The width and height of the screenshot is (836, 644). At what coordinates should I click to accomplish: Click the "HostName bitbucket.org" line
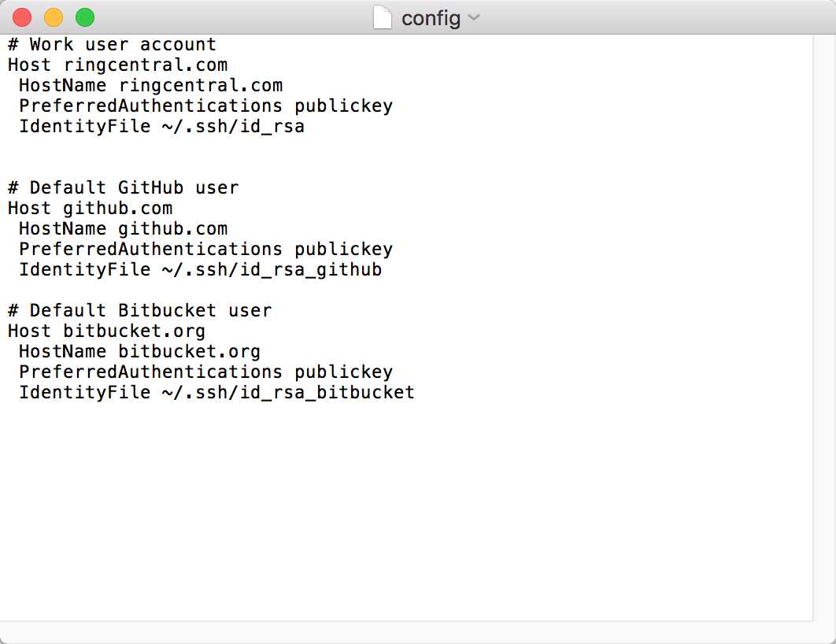tap(139, 351)
